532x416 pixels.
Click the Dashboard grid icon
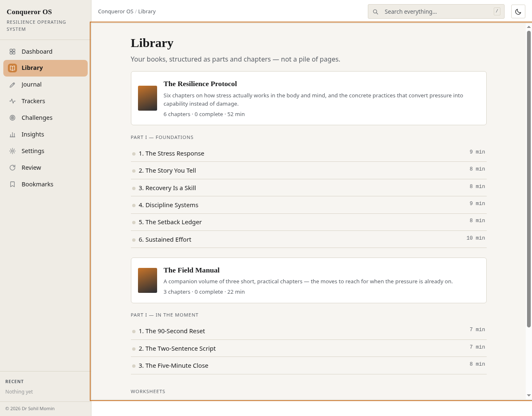12,52
